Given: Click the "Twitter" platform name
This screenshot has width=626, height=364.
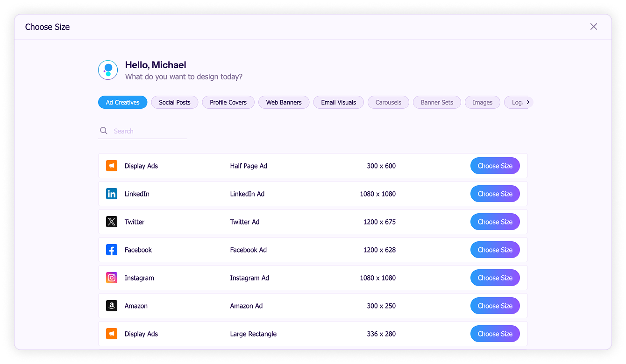Looking at the screenshot, I should coord(135,222).
